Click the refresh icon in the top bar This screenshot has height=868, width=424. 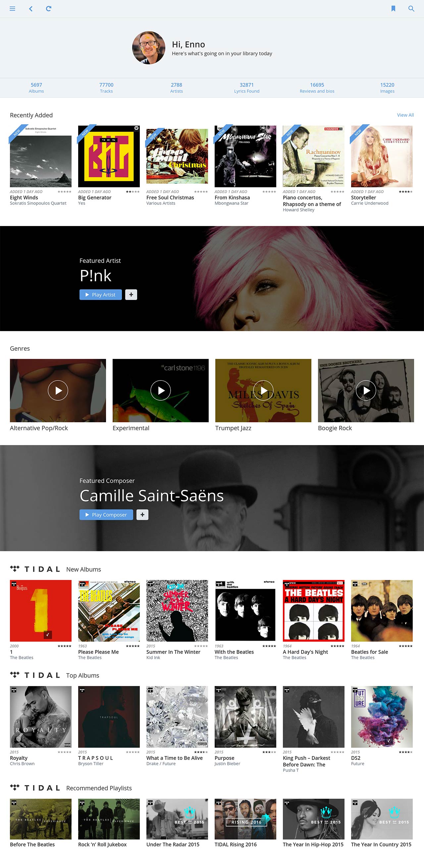pos(48,9)
